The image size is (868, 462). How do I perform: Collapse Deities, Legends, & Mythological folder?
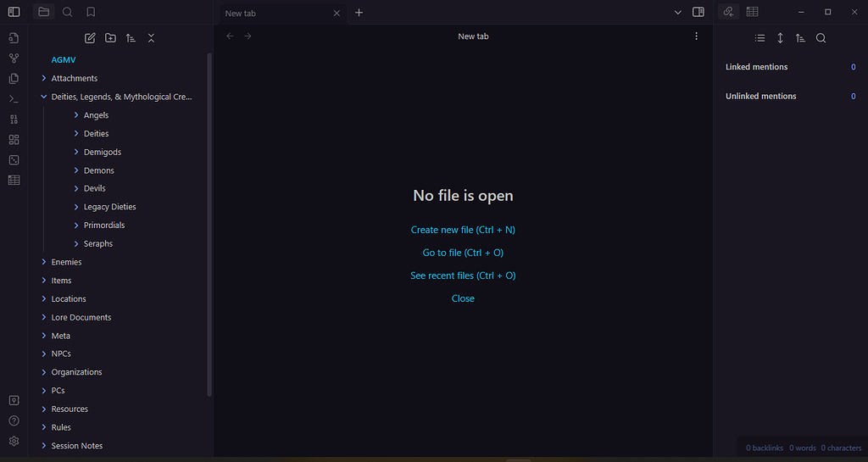click(x=122, y=97)
